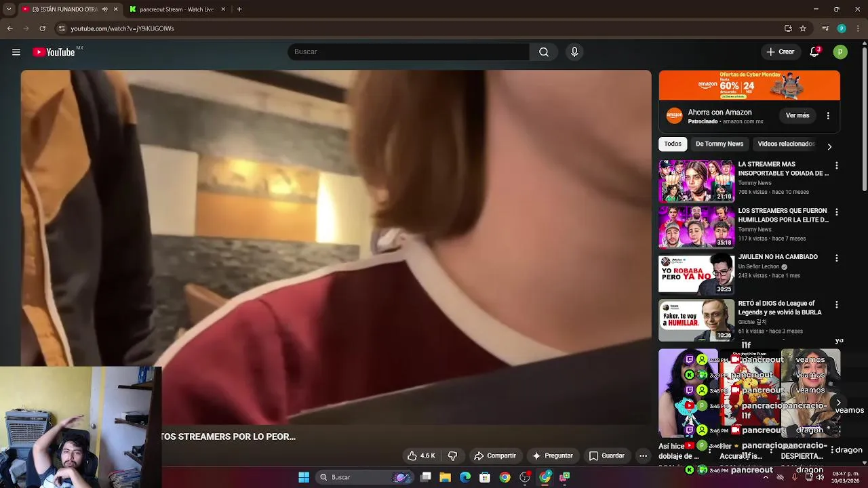The height and width of the screenshot is (488, 868).
Task: Open Task View from taskbar
Action: click(426, 477)
